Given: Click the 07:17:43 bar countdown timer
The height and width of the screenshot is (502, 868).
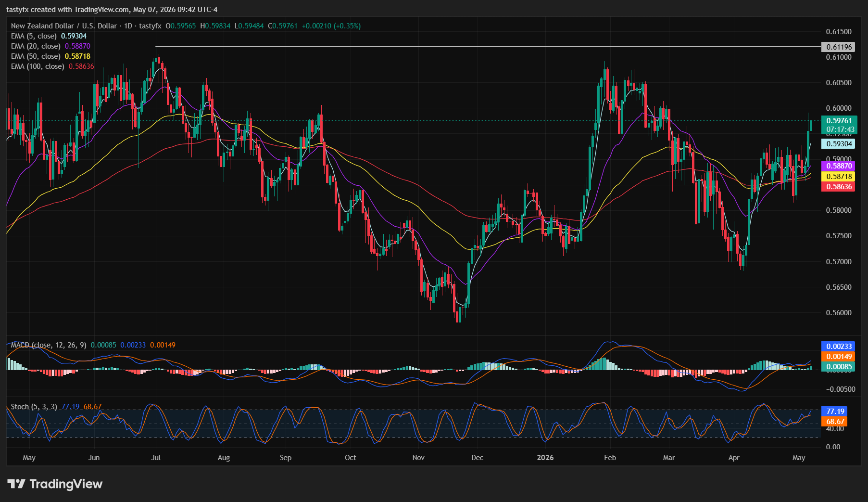Looking at the screenshot, I should pyautogui.click(x=840, y=129).
